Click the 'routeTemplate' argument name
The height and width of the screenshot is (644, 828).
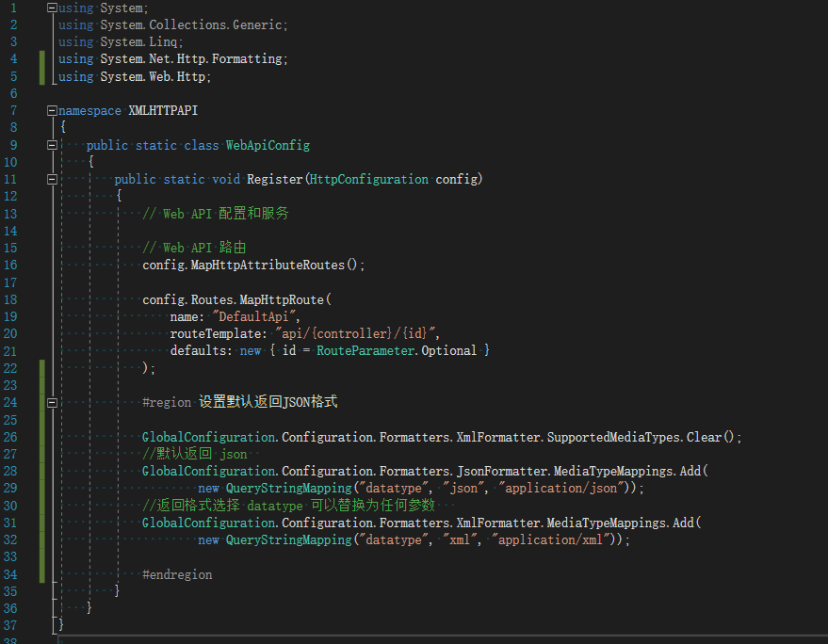(216, 333)
